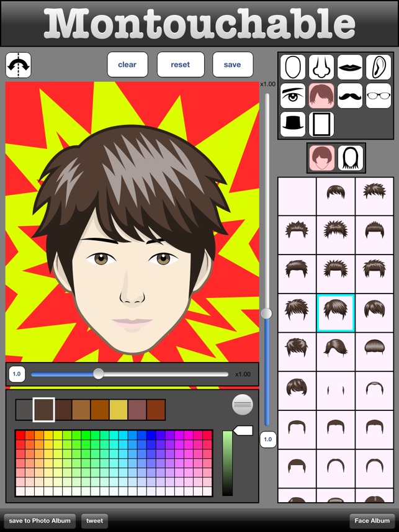This screenshot has height=532, width=399.
Task: Switch to back hair sub-tab
Action: [x=351, y=158]
